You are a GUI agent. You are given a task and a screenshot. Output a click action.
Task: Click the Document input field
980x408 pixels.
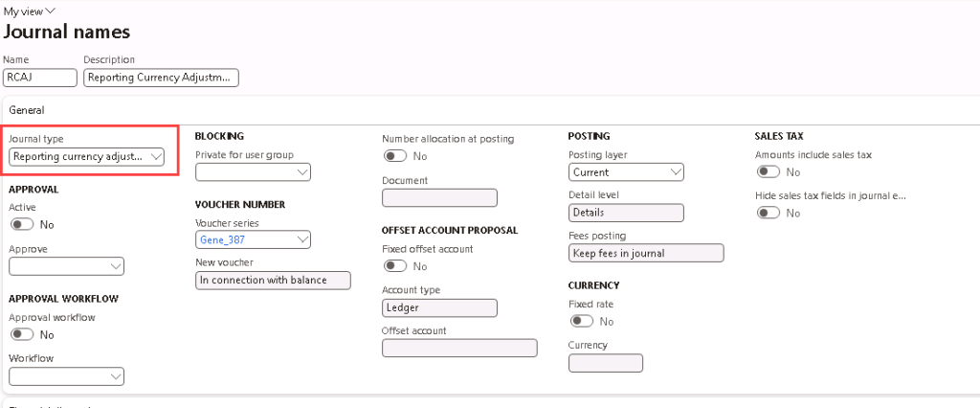click(x=439, y=197)
